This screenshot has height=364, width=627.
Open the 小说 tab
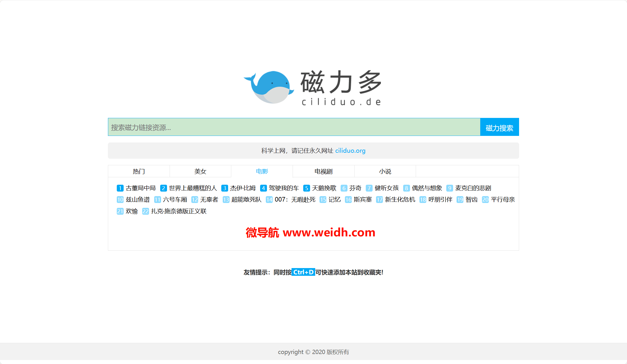[x=385, y=171]
